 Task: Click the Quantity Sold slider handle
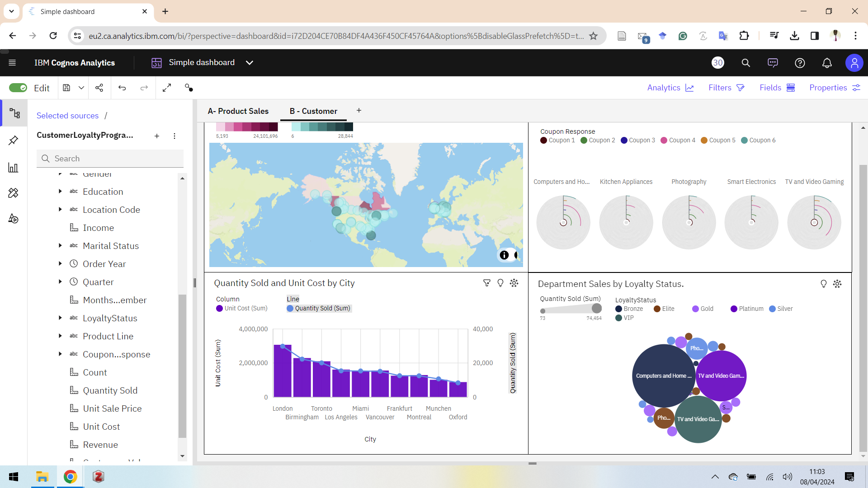pos(596,308)
